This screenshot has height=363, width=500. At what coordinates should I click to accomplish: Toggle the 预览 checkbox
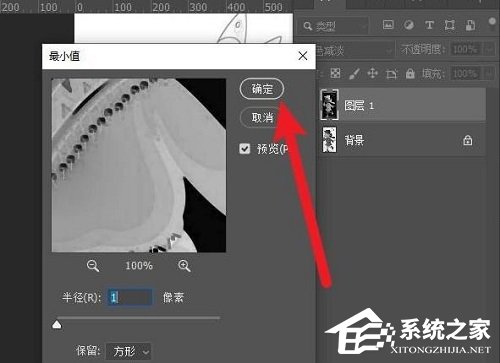[245, 149]
